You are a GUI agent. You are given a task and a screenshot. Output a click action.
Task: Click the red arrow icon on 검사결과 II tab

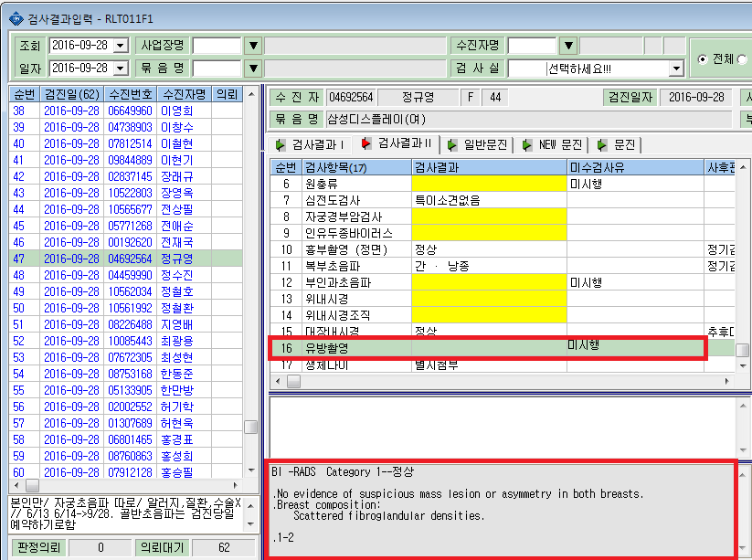click(x=366, y=143)
